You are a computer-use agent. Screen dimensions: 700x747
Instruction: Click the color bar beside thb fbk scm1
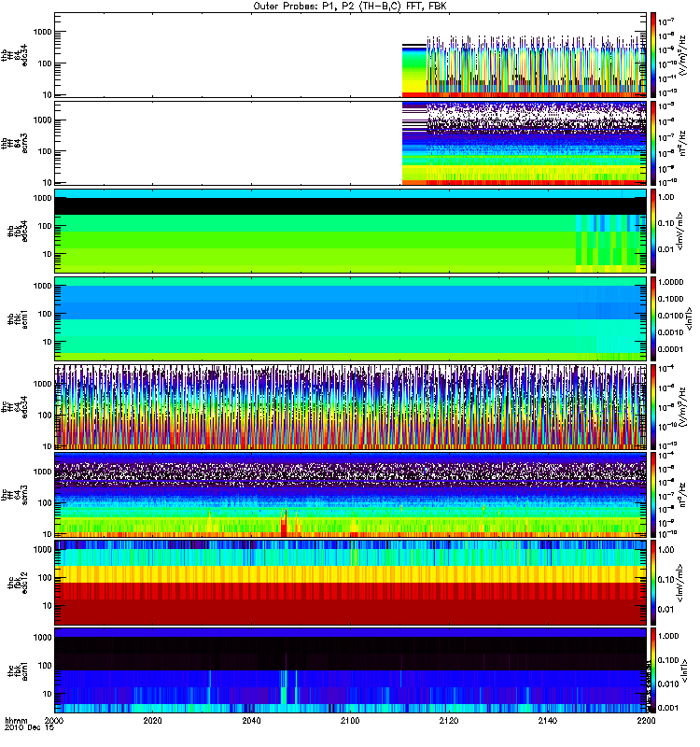click(653, 318)
